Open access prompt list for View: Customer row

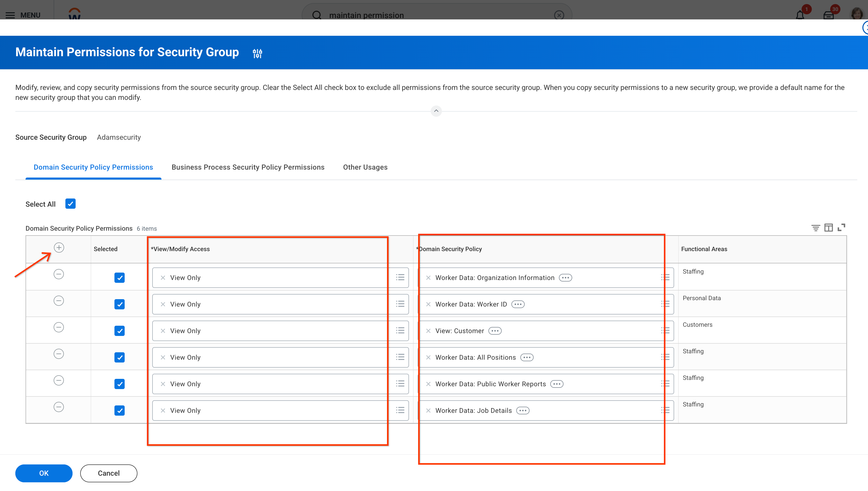pos(400,331)
